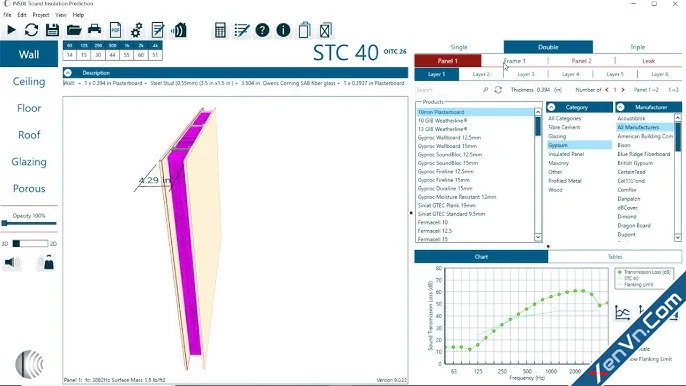The height and width of the screenshot is (386, 686).
Task: Collapse the Category panel
Action: click(551, 107)
